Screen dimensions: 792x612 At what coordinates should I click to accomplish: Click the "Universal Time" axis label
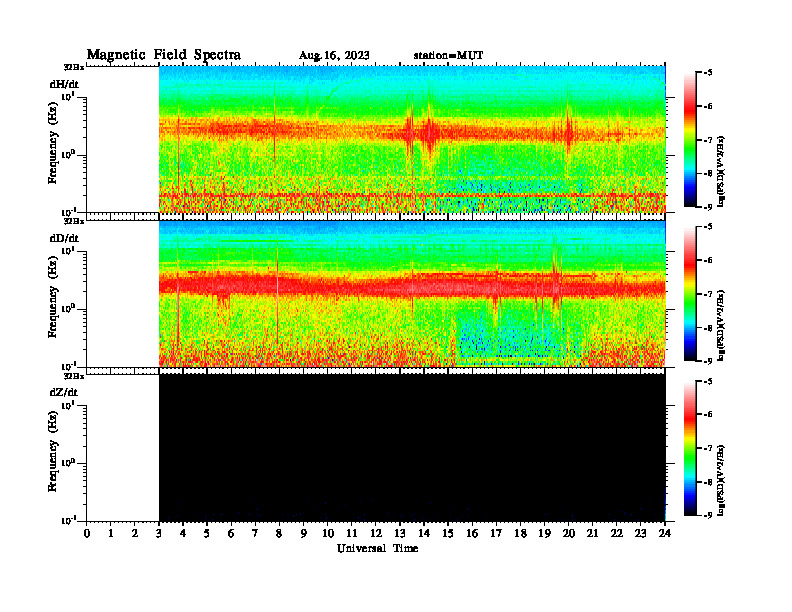[x=377, y=548]
